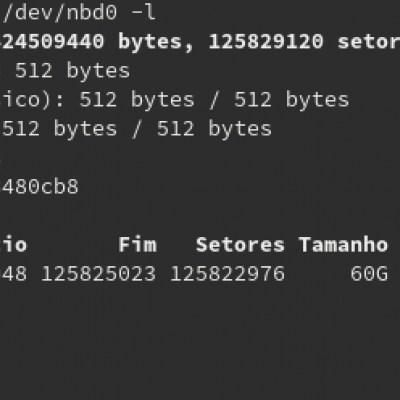Click the final 512 bytes in ico): line
The width and height of the screenshot is (400, 400).
291,100
